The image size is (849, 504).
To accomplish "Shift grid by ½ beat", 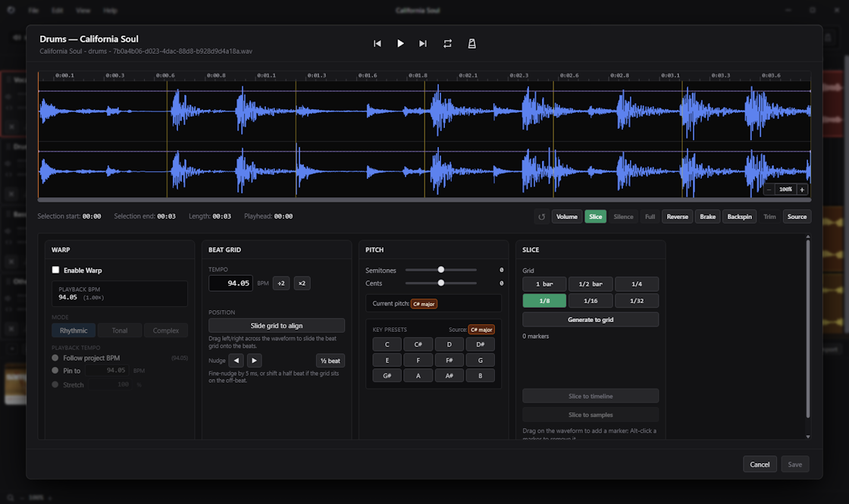I will tap(331, 361).
